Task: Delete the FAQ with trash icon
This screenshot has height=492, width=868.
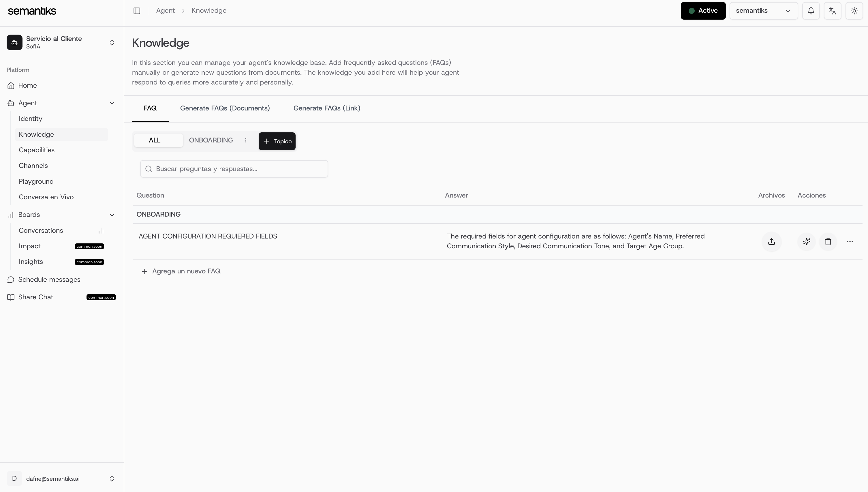Action: (828, 242)
